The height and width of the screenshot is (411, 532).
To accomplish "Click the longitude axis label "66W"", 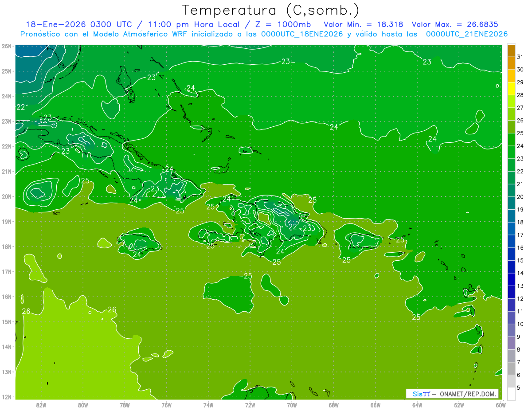I will point(375,405).
